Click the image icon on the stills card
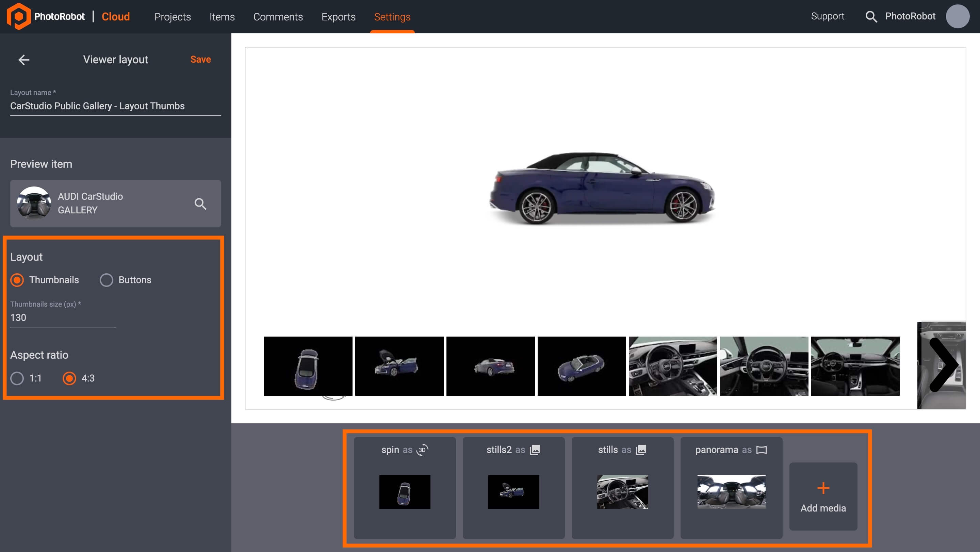This screenshot has width=980, height=552. tap(641, 449)
